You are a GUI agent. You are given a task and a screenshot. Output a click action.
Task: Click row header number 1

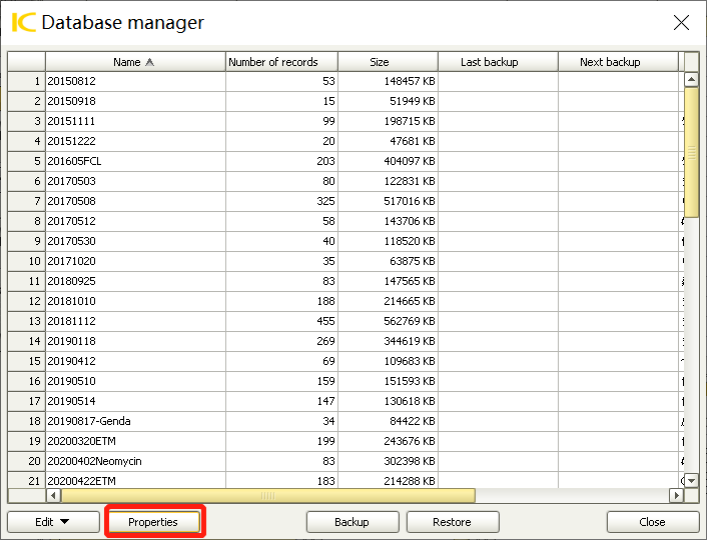pyautogui.click(x=27, y=81)
